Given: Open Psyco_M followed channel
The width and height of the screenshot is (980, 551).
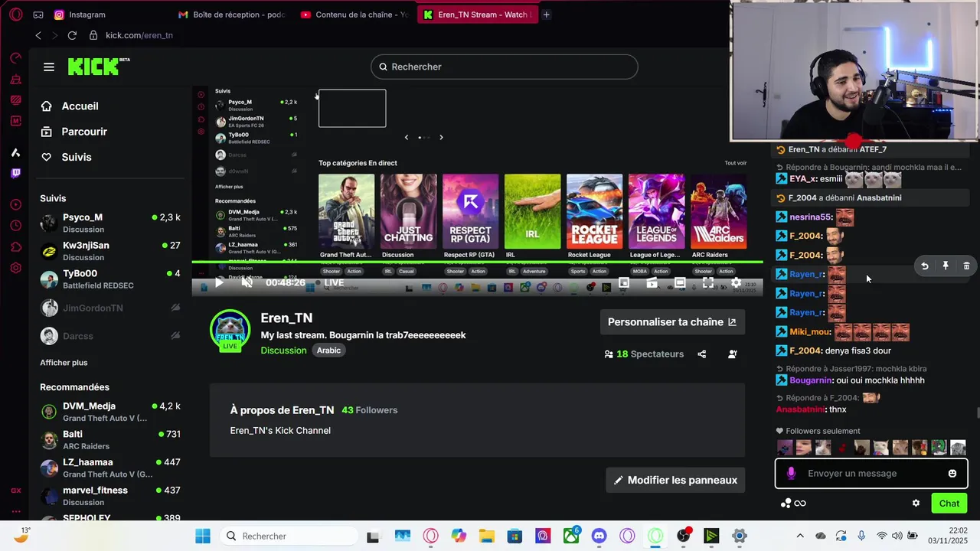Looking at the screenshot, I should point(110,223).
